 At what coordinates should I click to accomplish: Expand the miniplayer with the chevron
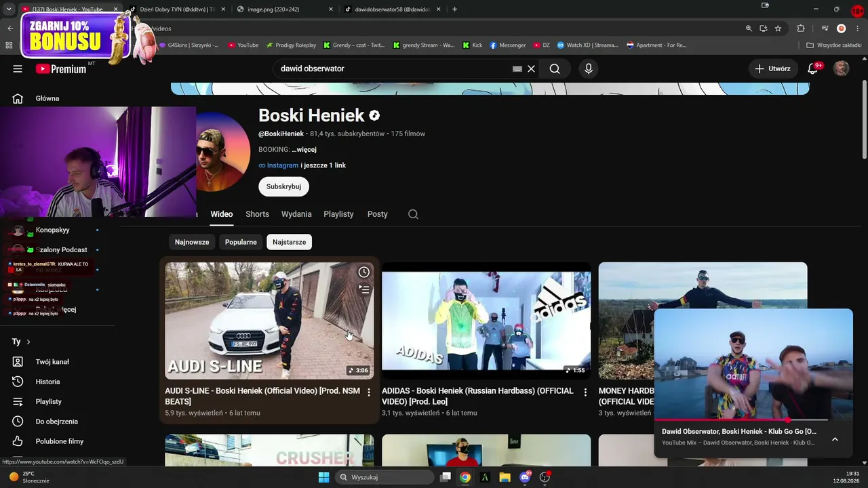click(x=835, y=439)
